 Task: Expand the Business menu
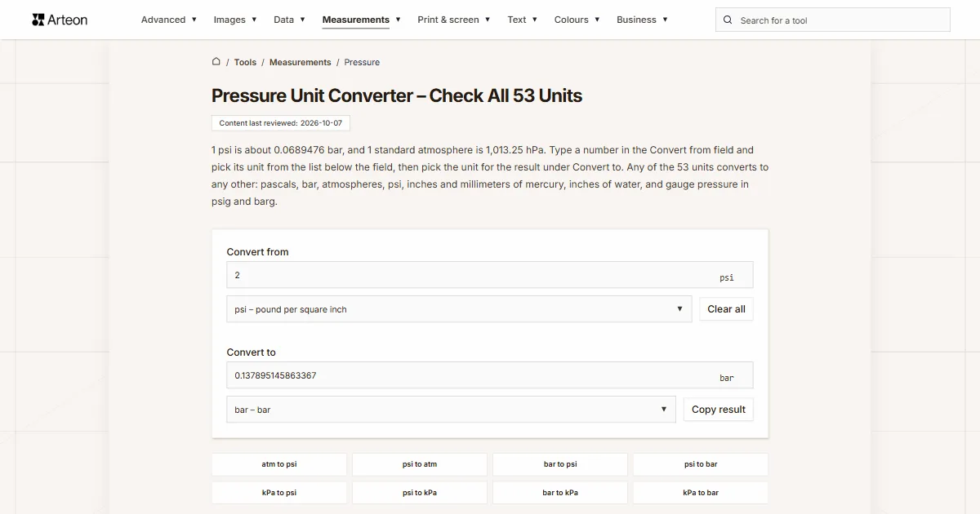[642, 20]
